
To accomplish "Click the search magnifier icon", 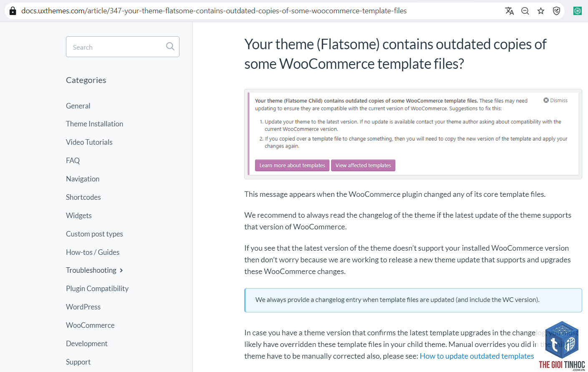I will (170, 46).
